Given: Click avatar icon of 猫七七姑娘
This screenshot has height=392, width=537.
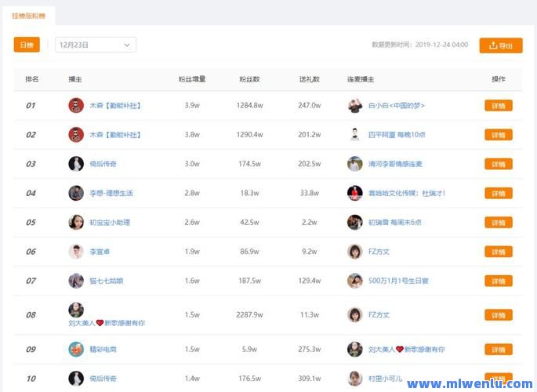Looking at the screenshot, I should pos(76,281).
